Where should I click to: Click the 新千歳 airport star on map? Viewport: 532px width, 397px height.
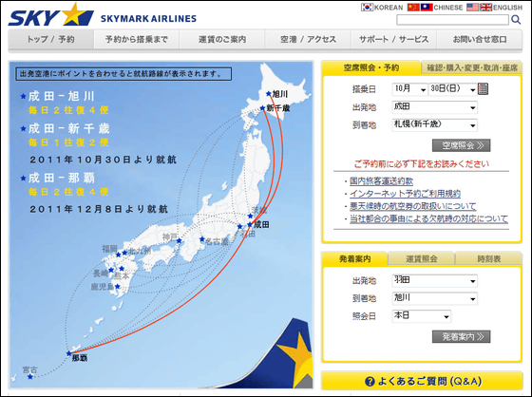click(x=262, y=108)
